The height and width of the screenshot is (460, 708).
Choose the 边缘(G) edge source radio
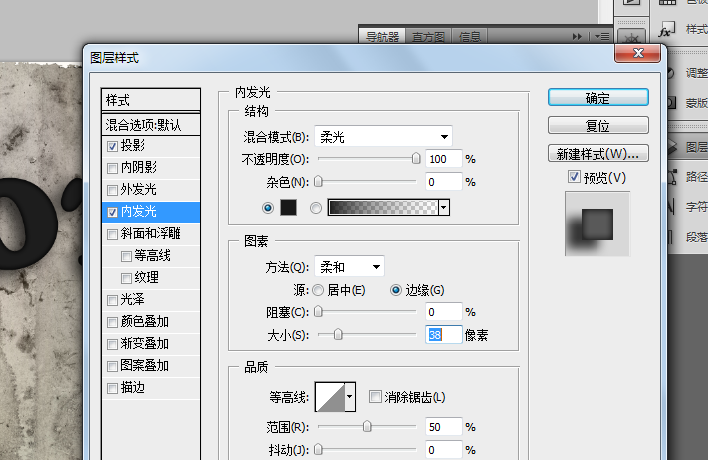[396, 290]
